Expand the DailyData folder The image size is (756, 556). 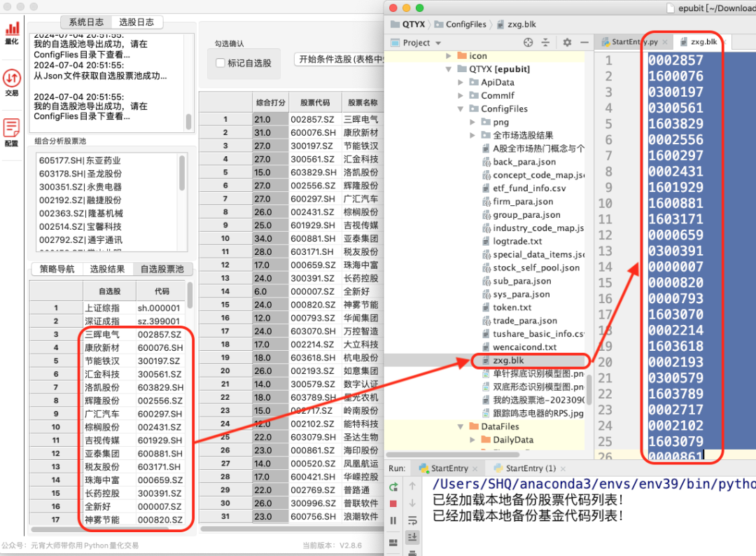[472, 440]
